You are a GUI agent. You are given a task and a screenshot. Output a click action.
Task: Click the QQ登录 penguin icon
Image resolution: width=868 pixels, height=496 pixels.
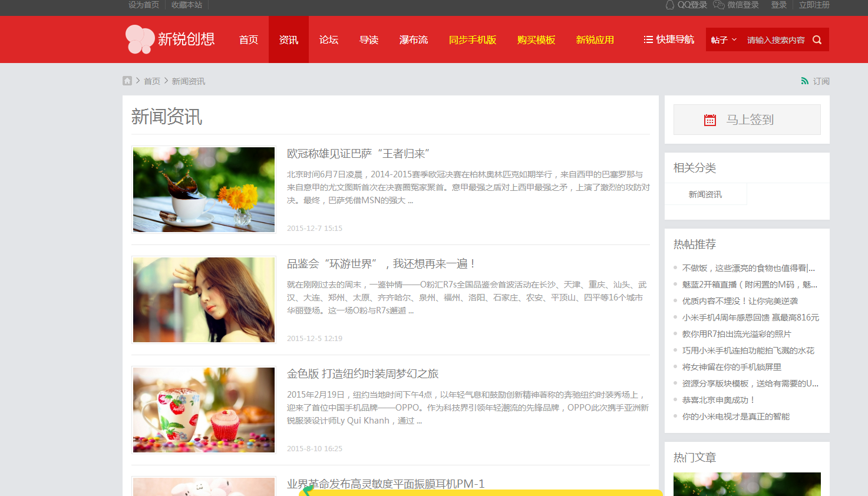pyautogui.click(x=670, y=5)
